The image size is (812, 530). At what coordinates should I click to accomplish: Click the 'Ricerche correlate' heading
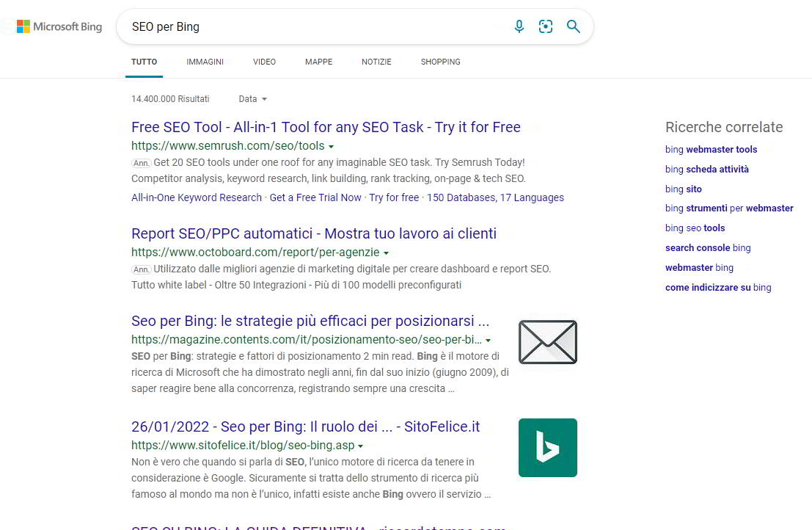click(724, 127)
